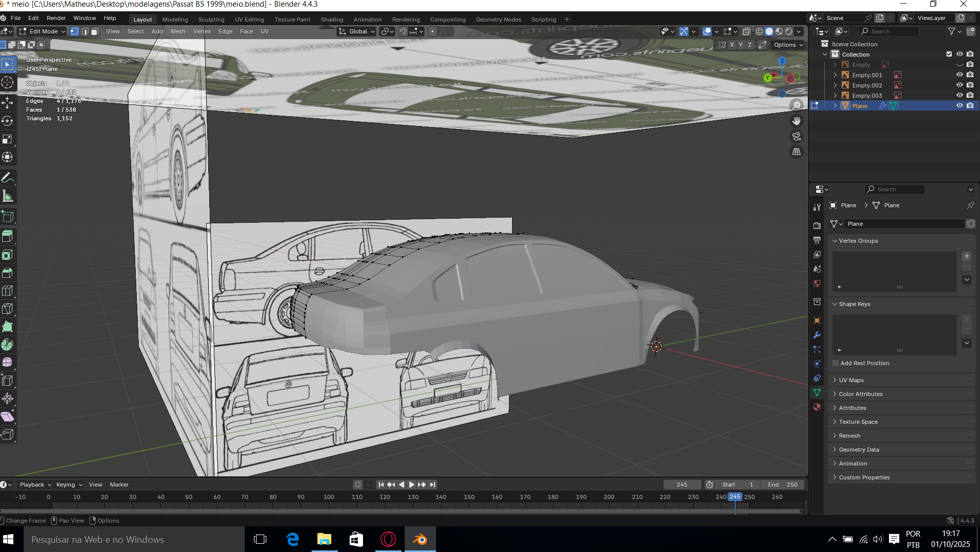
Task: Open the Modifiers properties tab wrench icon
Action: (x=817, y=335)
